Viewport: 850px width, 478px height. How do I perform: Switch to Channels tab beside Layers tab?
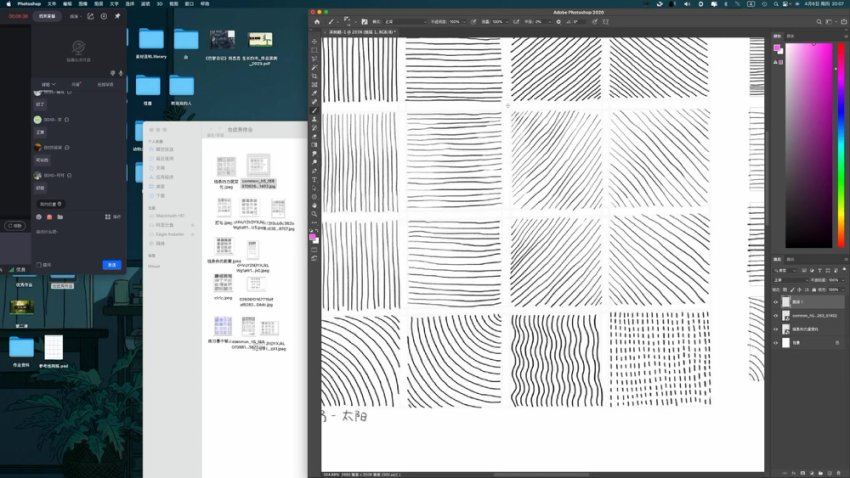[790, 259]
